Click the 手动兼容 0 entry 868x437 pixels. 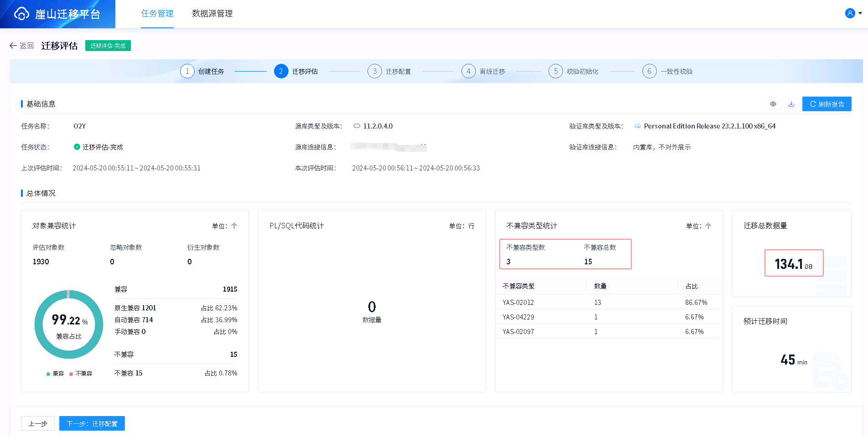[x=130, y=331]
